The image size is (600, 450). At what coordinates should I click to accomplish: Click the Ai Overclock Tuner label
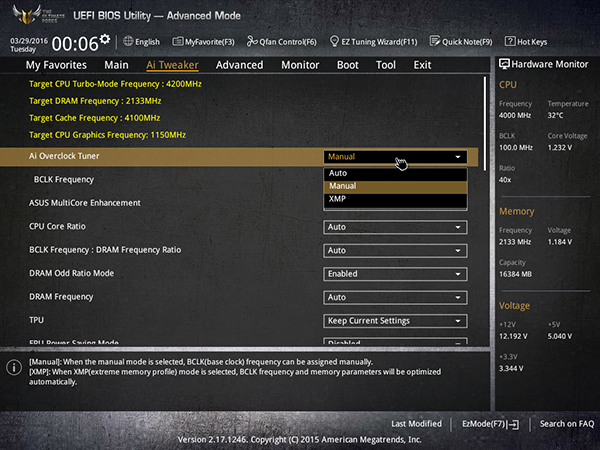pos(64,156)
